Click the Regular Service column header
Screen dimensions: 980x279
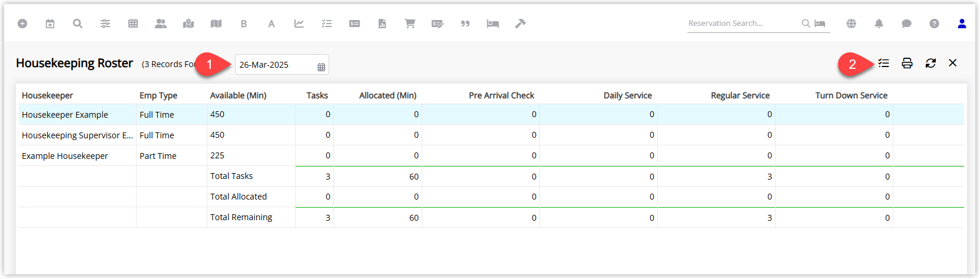740,95
